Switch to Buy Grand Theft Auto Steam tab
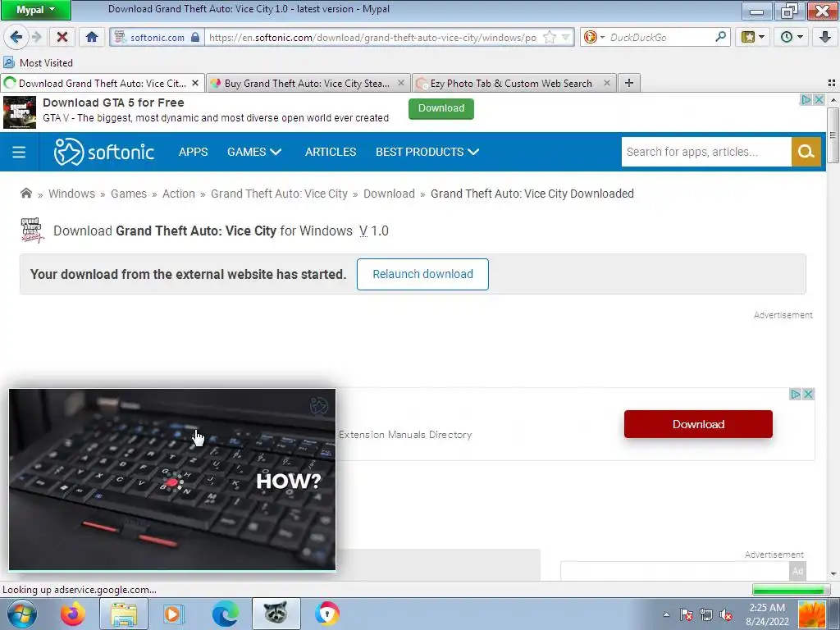840x630 pixels. point(307,83)
